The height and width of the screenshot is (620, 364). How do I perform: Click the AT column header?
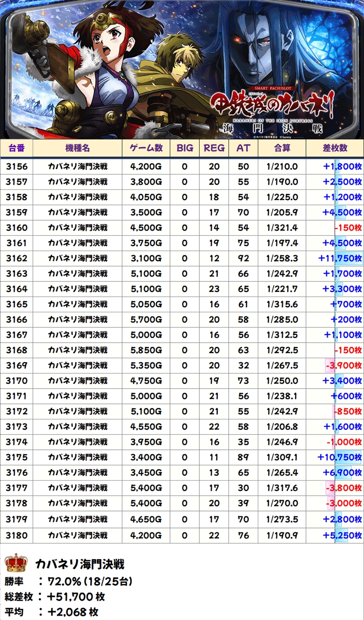(244, 148)
